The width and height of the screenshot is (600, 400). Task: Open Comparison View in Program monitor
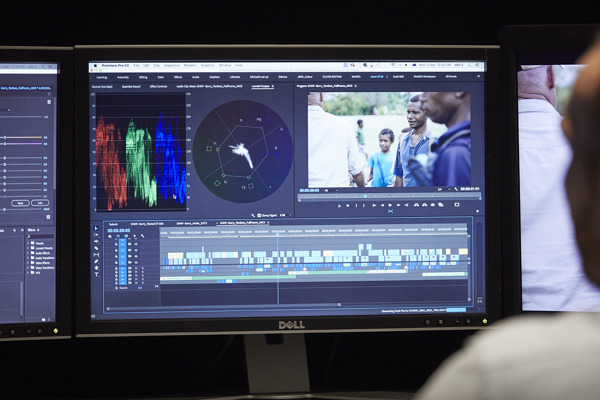pyautogui.click(x=440, y=205)
